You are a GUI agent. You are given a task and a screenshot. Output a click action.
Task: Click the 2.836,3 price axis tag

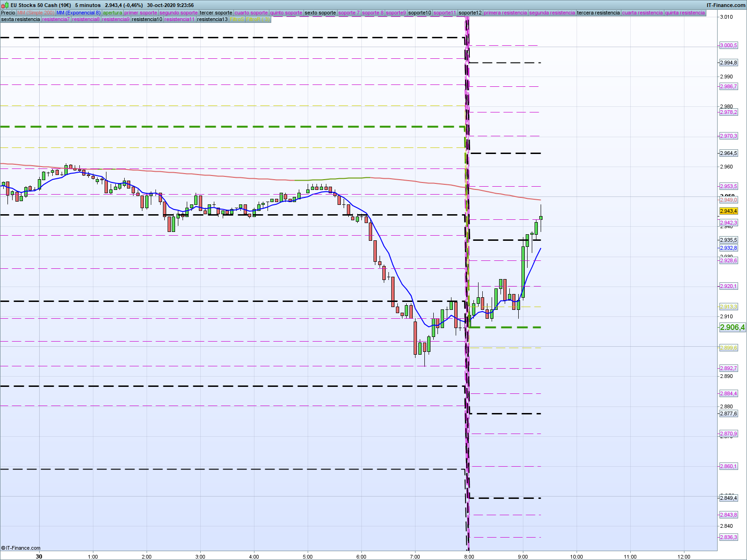click(728, 537)
